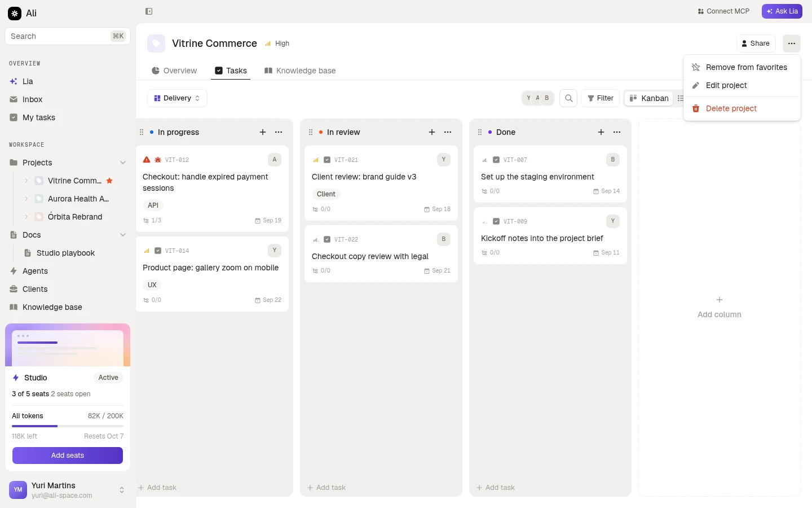
Task: Open the task search magnifier icon
Action: pyautogui.click(x=569, y=98)
